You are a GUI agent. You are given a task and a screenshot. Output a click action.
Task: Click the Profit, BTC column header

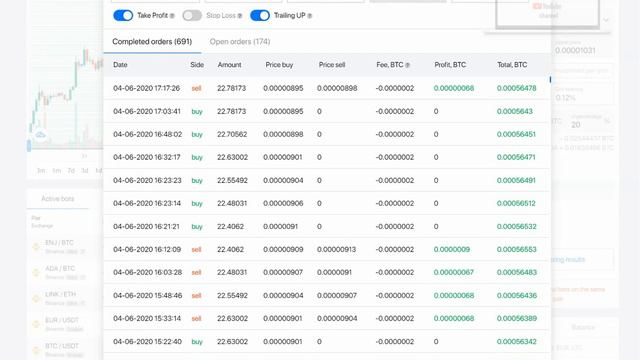[450, 64]
